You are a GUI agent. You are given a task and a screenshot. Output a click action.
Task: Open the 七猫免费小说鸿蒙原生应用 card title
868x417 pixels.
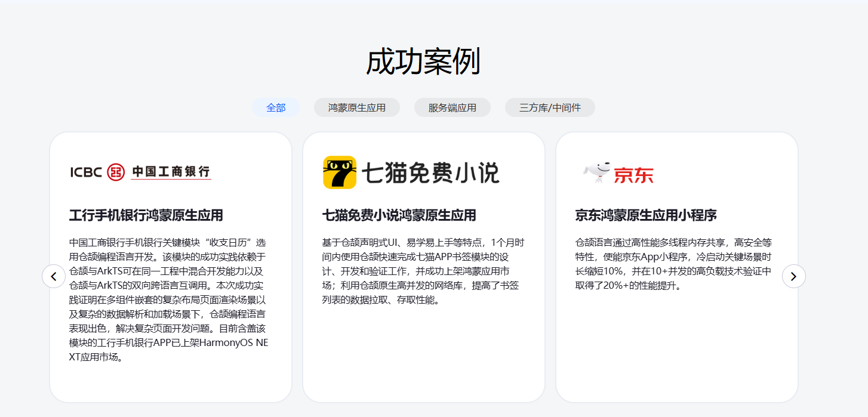coord(399,215)
